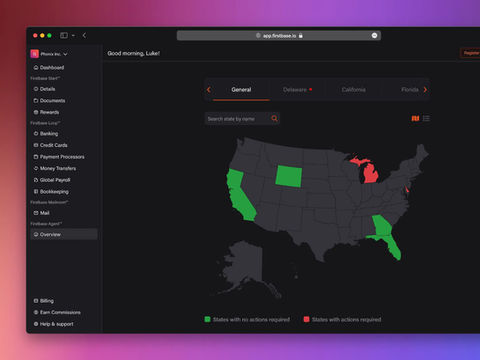This screenshot has height=360, width=480.
Task: Open Help & support
Action: pos(53,324)
